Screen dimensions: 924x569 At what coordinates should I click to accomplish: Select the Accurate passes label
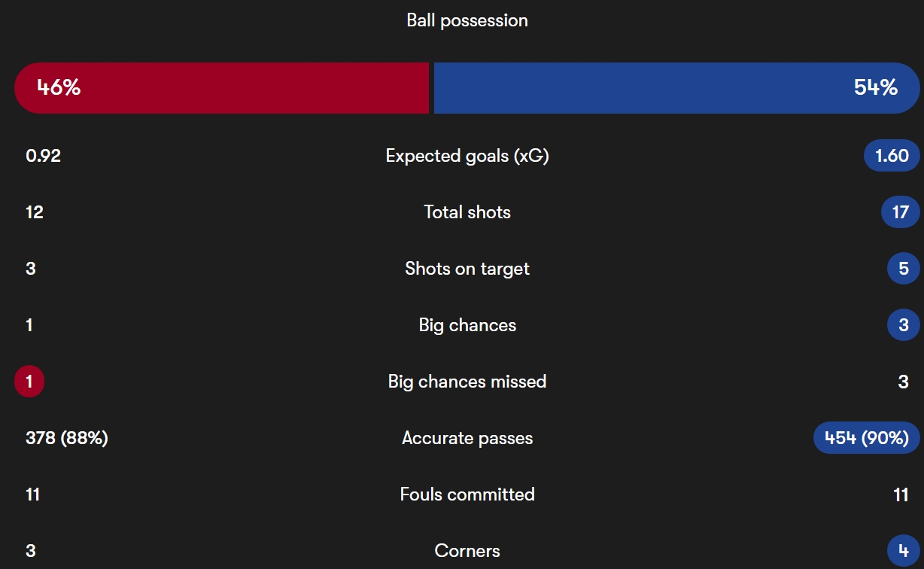[x=467, y=438]
